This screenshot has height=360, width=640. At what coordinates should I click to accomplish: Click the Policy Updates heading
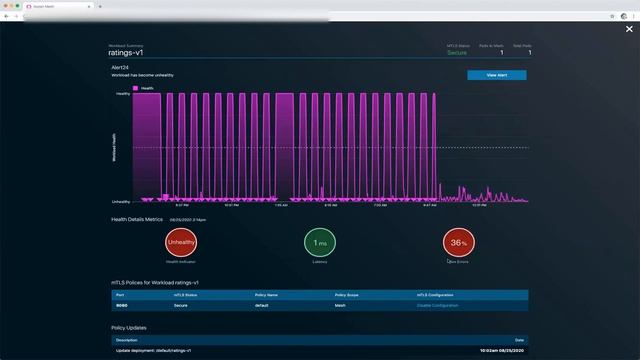[x=129, y=328]
